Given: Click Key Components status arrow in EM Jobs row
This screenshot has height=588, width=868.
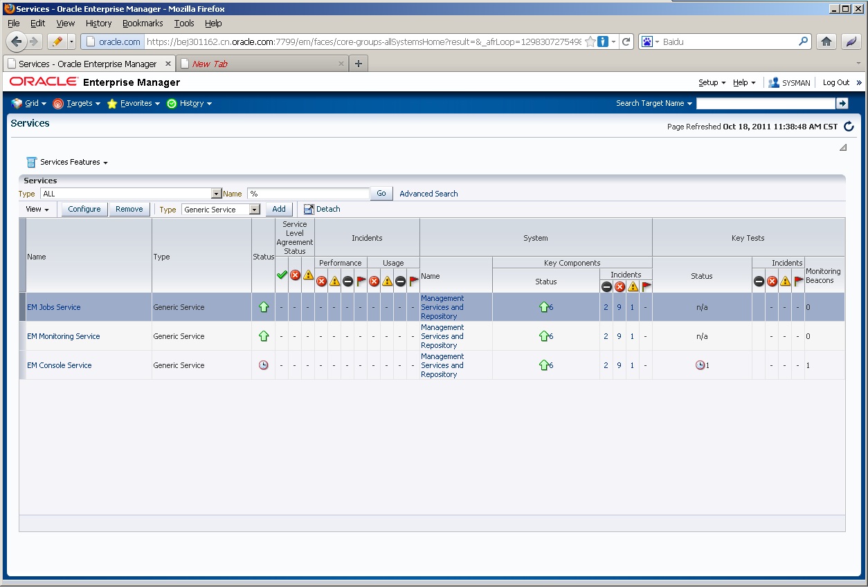Looking at the screenshot, I should coord(543,307).
